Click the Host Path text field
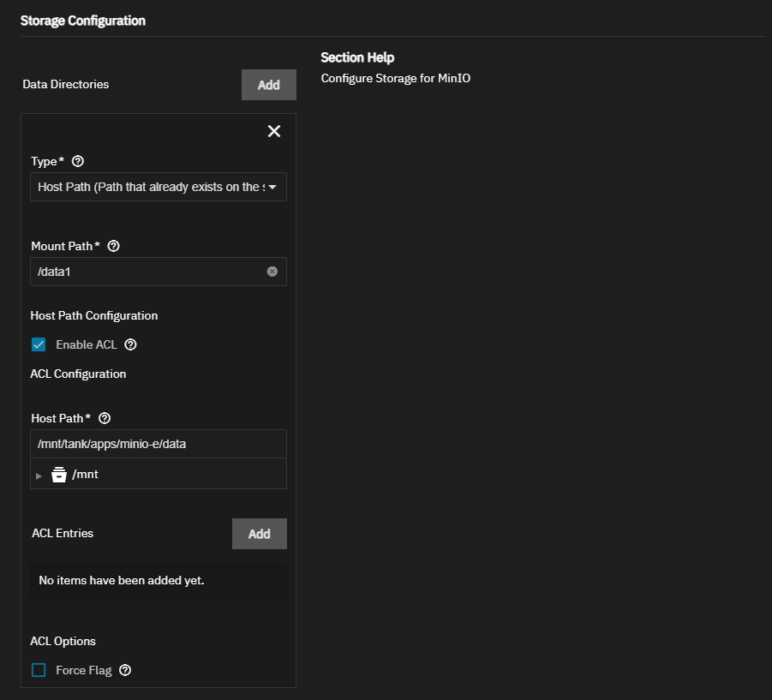The height and width of the screenshot is (700, 772). pos(158,444)
